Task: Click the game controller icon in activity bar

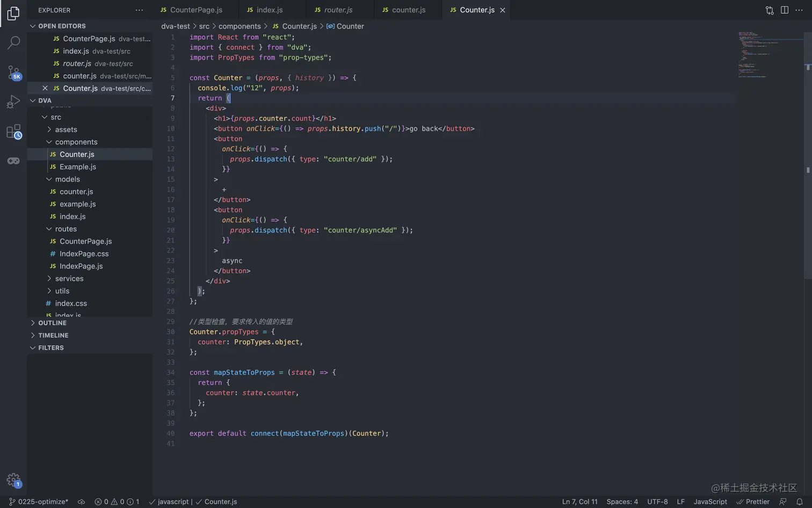Action: tap(13, 161)
